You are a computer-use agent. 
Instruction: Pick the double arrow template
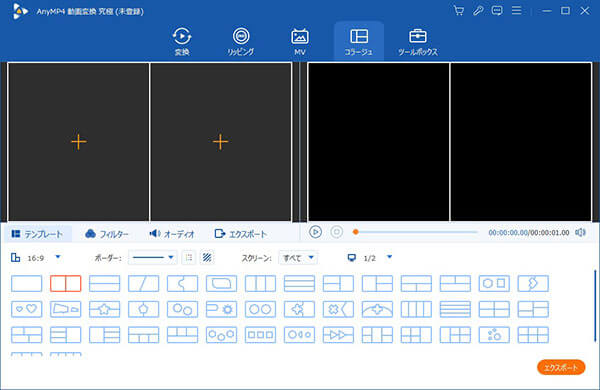click(338, 335)
